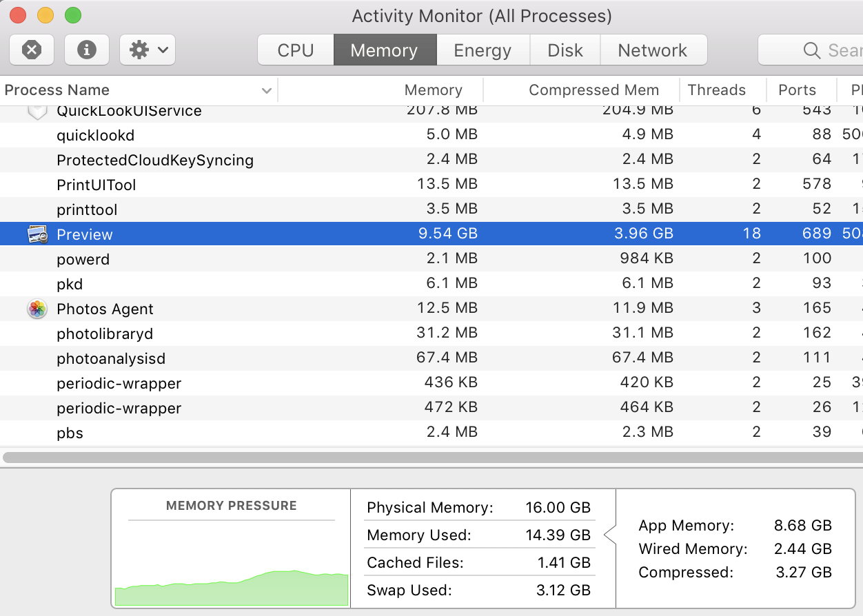The width and height of the screenshot is (863, 616).
Task: Toggle the Process Name sort chevron
Action: 267,91
